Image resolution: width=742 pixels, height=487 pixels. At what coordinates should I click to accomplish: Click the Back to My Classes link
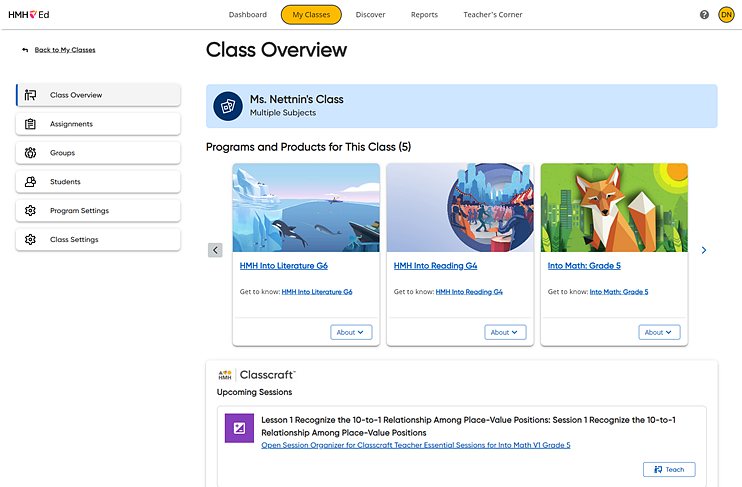65,50
